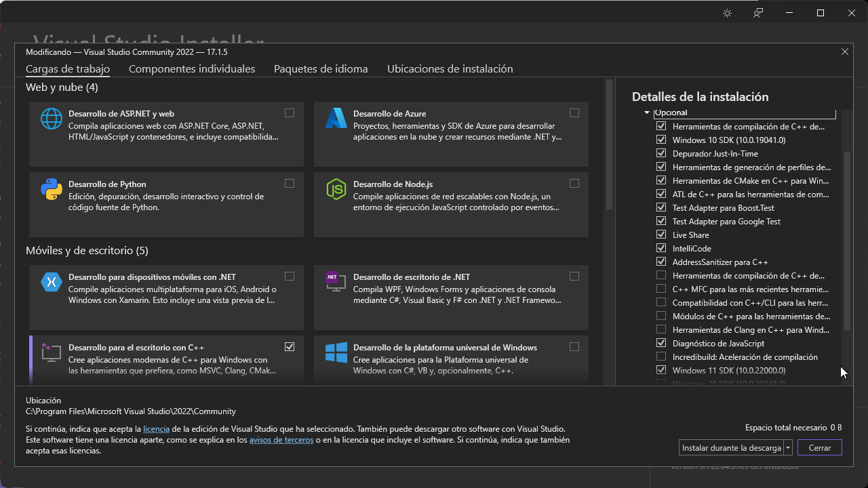Viewport: 868px width, 488px height.
Task: Open the Instalar durante la descarga dropdown arrow
Action: 788,448
